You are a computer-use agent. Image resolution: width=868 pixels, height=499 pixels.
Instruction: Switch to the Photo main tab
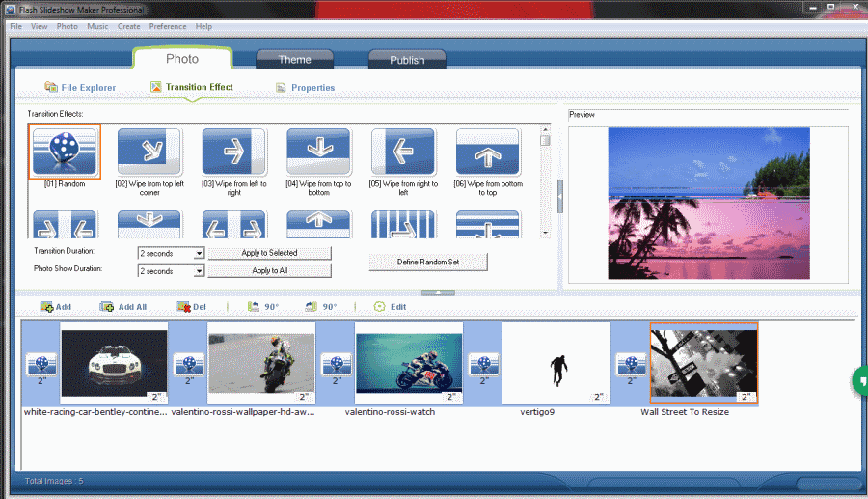point(182,59)
